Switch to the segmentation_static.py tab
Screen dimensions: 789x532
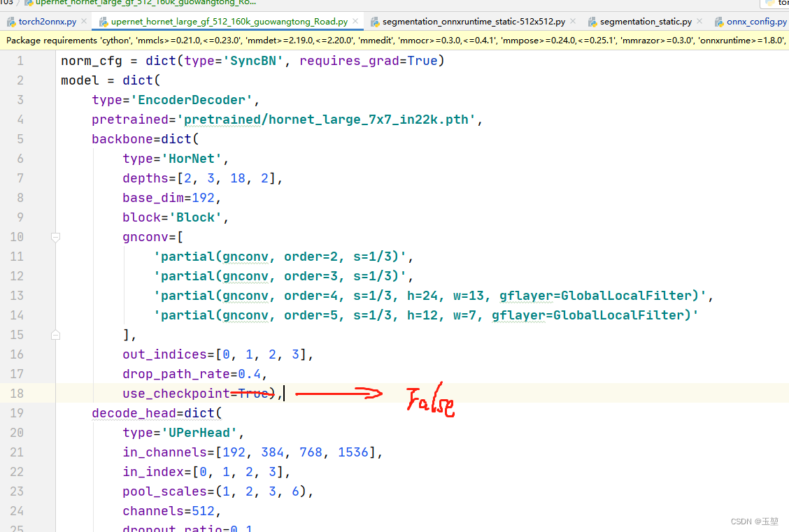coord(646,22)
